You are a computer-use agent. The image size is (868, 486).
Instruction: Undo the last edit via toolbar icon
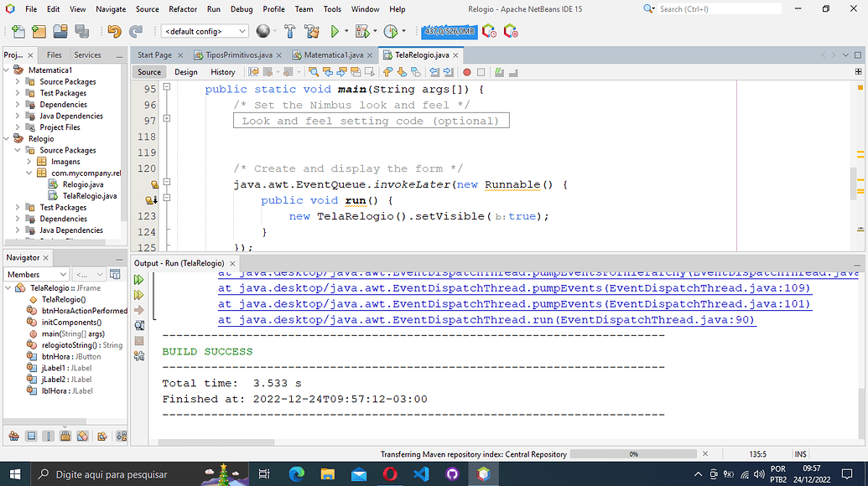(x=113, y=31)
